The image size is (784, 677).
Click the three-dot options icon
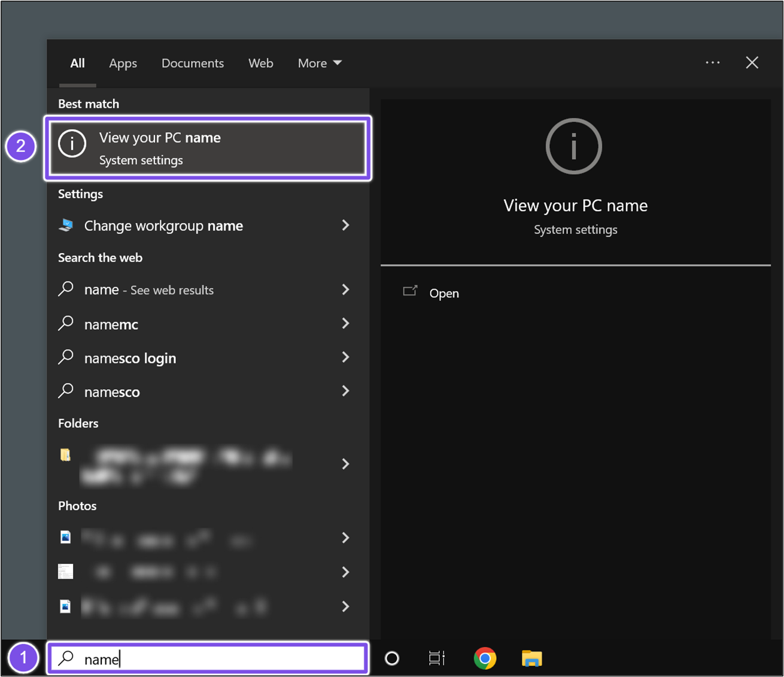click(x=712, y=63)
